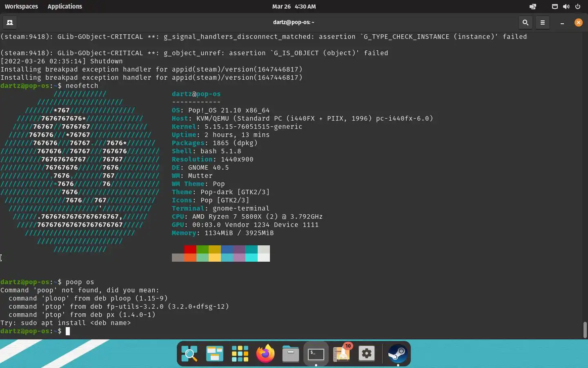The image size is (588, 368).
Task: Click the orange color block
Action: click(x=190, y=258)
